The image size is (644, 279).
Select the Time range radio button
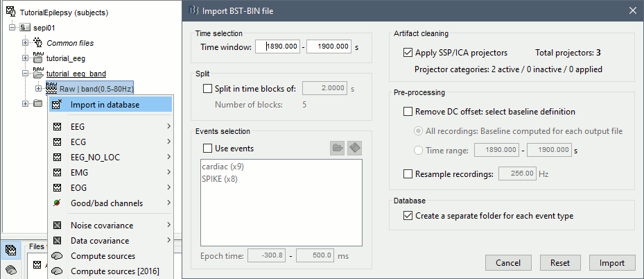tap(417, 150)
